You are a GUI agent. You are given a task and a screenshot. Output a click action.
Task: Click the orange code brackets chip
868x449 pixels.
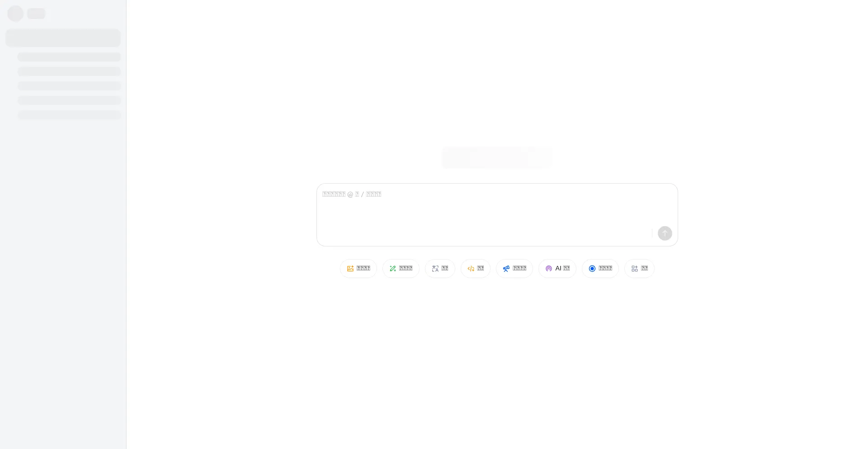tap(475, 269)
